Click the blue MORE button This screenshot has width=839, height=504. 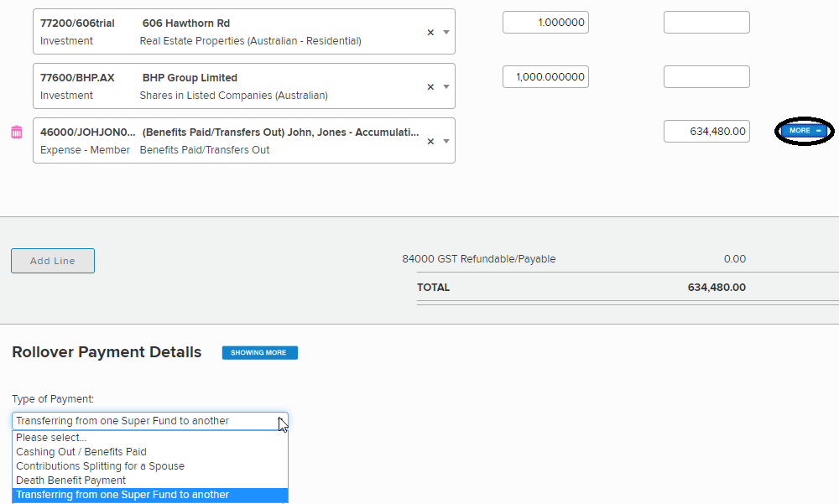805,131
